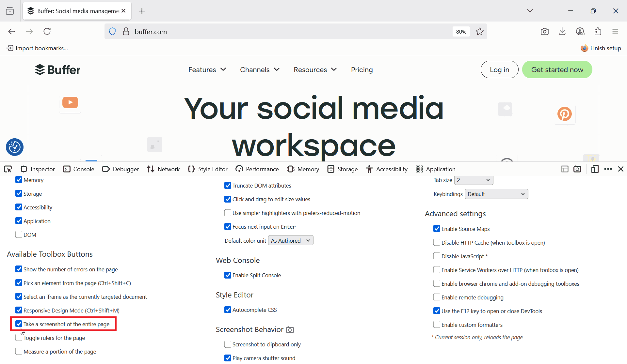Image resolution: width=627 pixels, height=364 pixels.
Task: Open the Debugger panel
Action: pyautogui.click(x=120, y=169)
